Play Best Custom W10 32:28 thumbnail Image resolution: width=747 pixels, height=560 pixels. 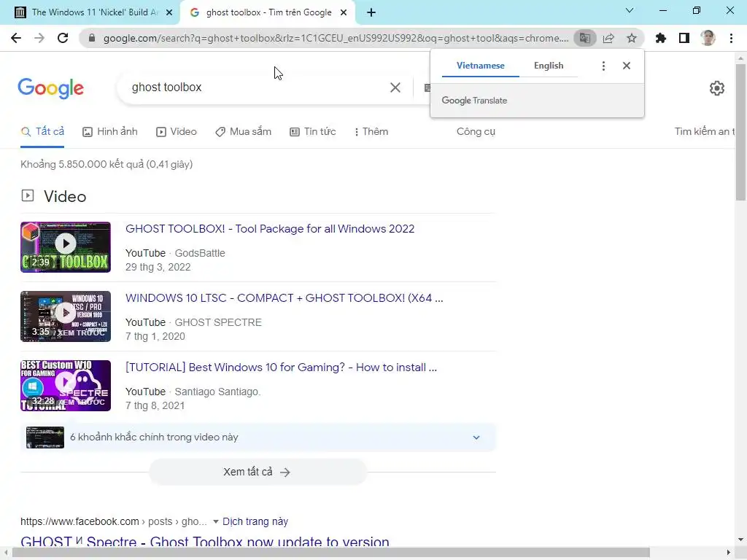click(x=66, y=386)
